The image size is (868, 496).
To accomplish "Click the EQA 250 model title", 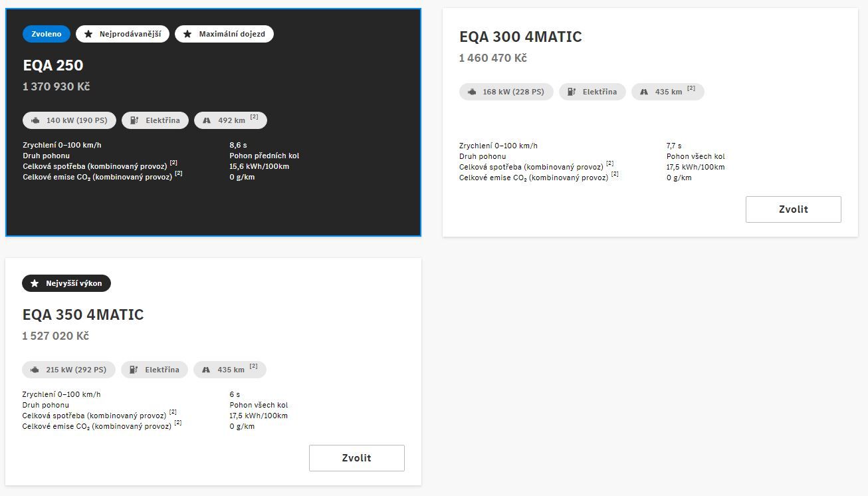I will coord(53,65).
